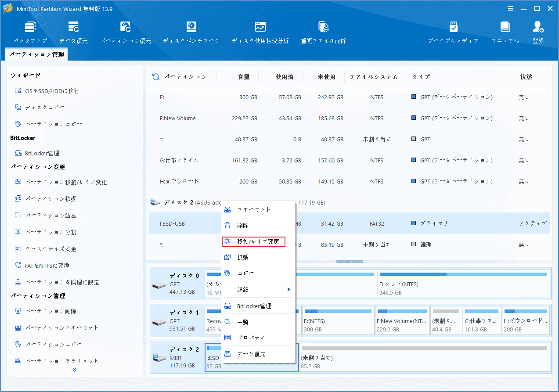Viewport: 559px width, 392px height.
Task: Open the hamburger menu in the title bar
Action: tap(511, 8)
